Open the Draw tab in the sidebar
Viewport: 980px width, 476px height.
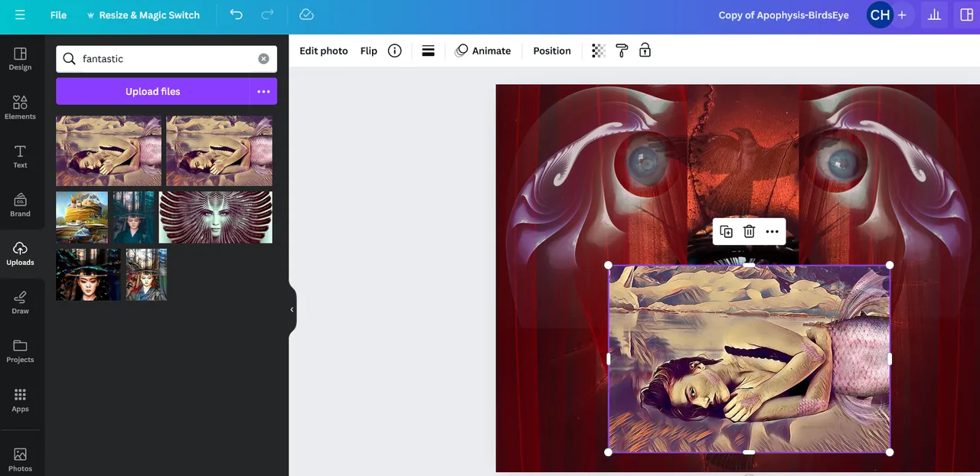pyautogui.click(x=20, y=302)
